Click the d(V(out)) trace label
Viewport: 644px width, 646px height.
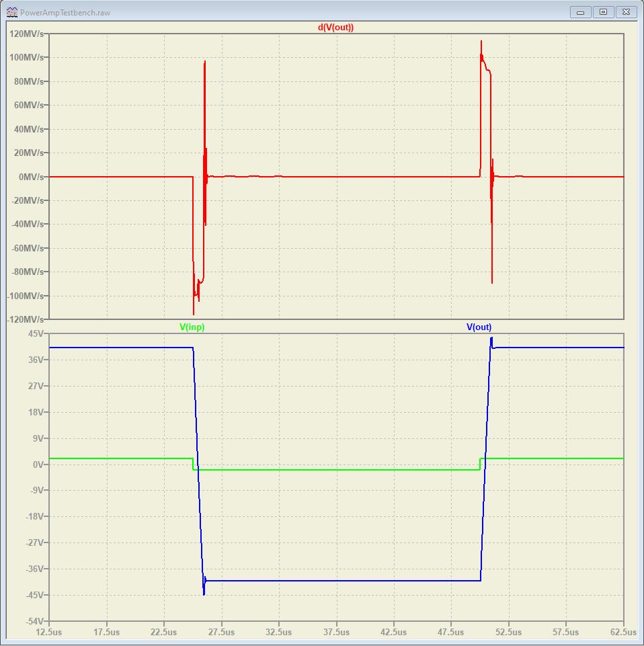[x=335, y=27]
